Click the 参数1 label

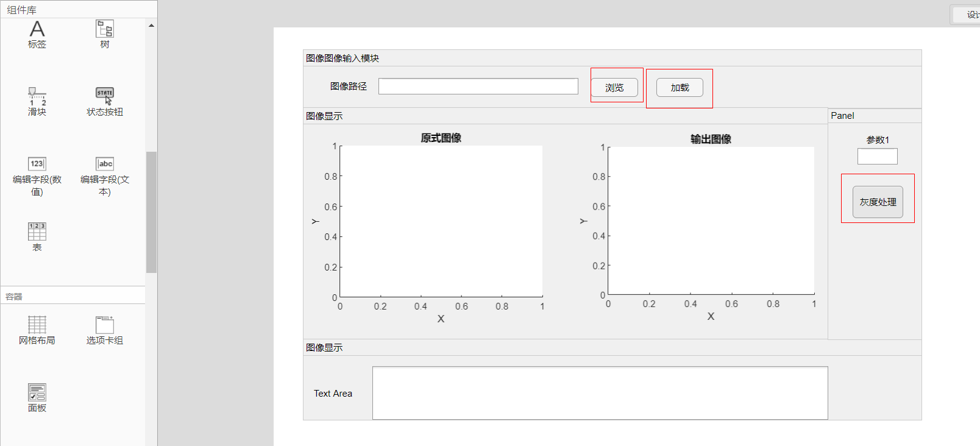[878, 140]
